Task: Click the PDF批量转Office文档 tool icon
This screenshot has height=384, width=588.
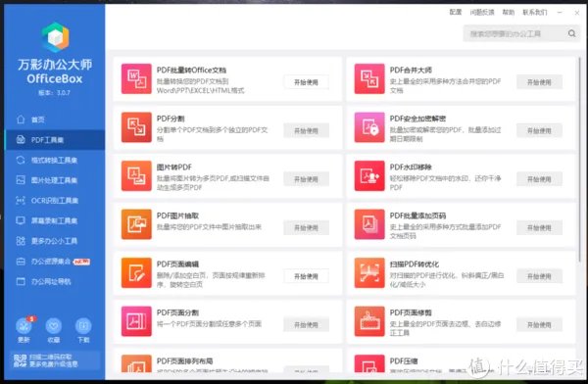Action: coord(136,78)
